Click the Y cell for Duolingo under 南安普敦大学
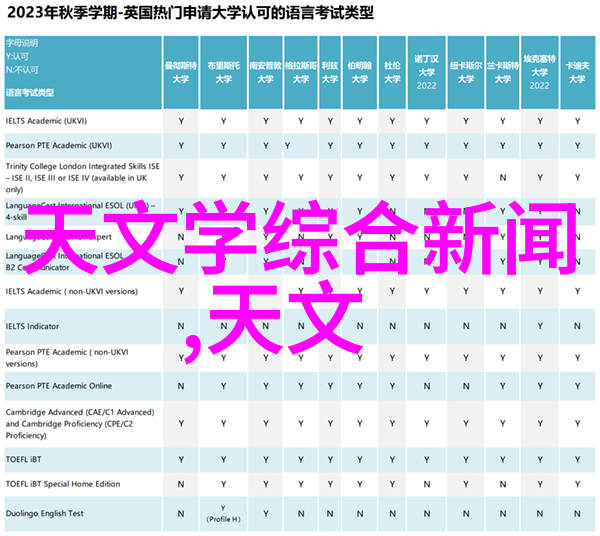600x536 pixels. 266,513
